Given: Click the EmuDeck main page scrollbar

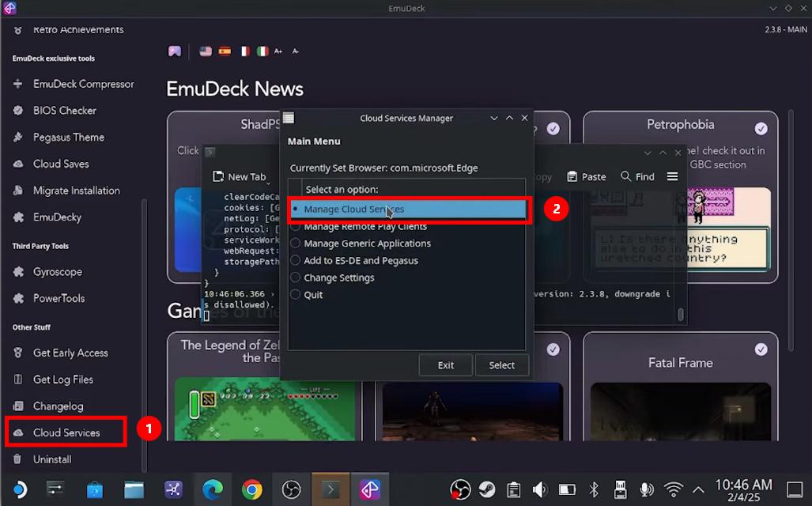Looking at the screenshot, I should point(790,231).
